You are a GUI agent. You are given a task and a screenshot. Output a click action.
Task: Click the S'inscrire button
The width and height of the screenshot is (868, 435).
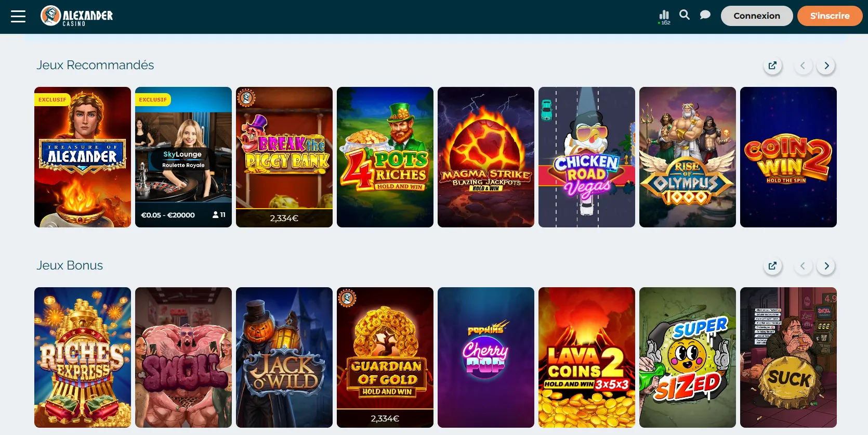(x=830, y=16)
